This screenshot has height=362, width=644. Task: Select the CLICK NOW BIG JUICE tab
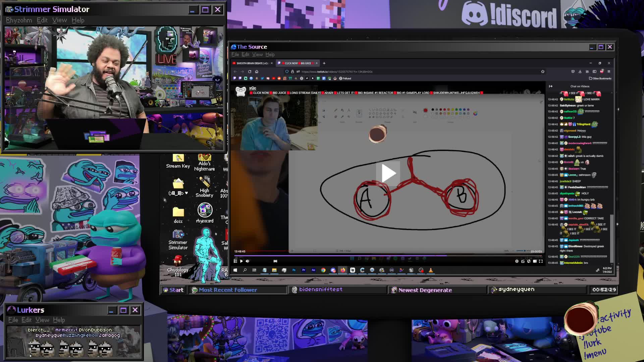pos(298,63)
